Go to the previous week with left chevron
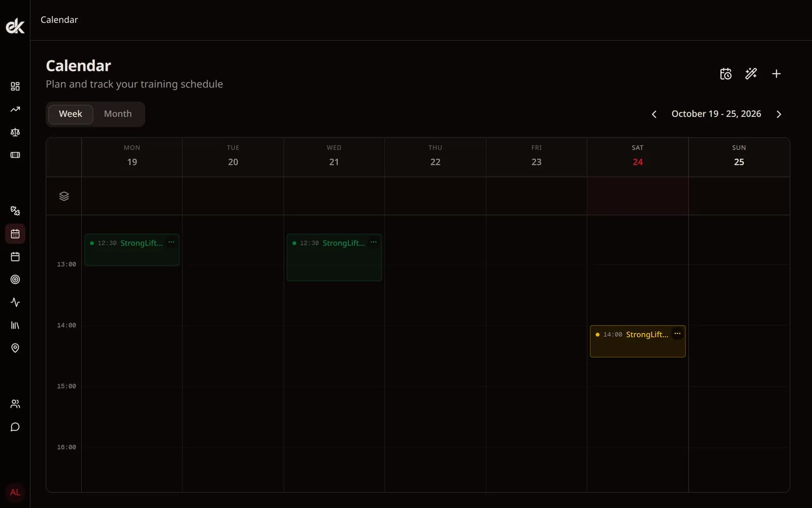The width and height of the screenshot is (812, 508). pyautogui.click(x=654, y=114)
